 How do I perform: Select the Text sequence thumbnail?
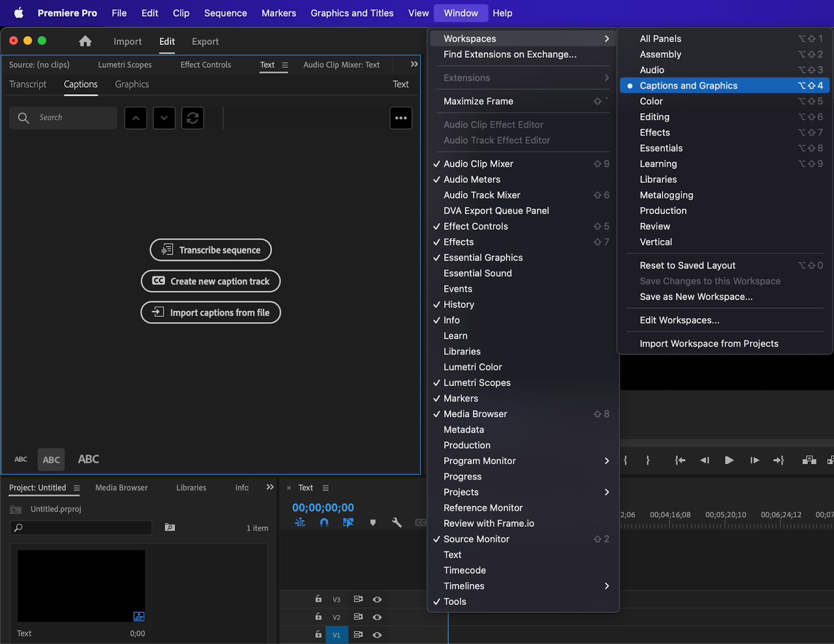click(x=81, y=586)
